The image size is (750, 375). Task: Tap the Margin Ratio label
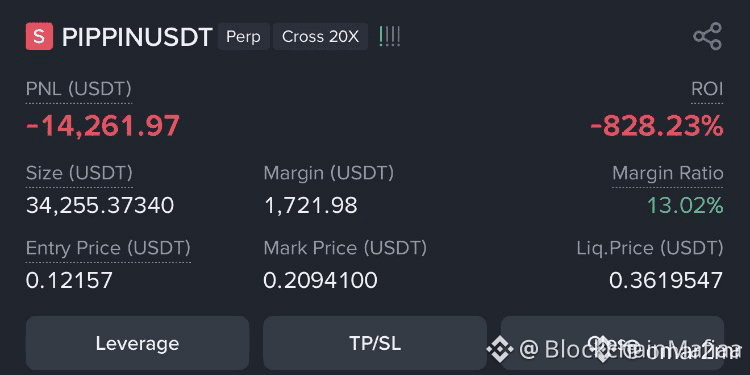[x=668, y=173]
